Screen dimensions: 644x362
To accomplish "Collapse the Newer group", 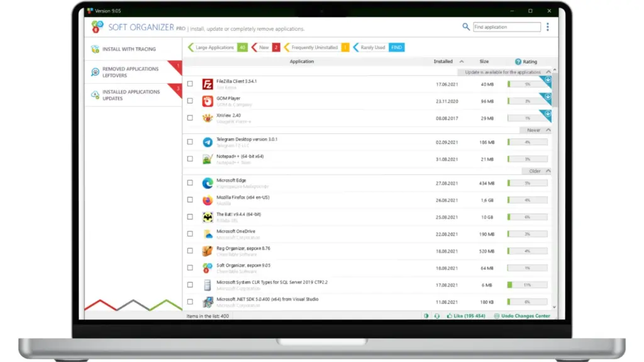I will coord(548,130).
